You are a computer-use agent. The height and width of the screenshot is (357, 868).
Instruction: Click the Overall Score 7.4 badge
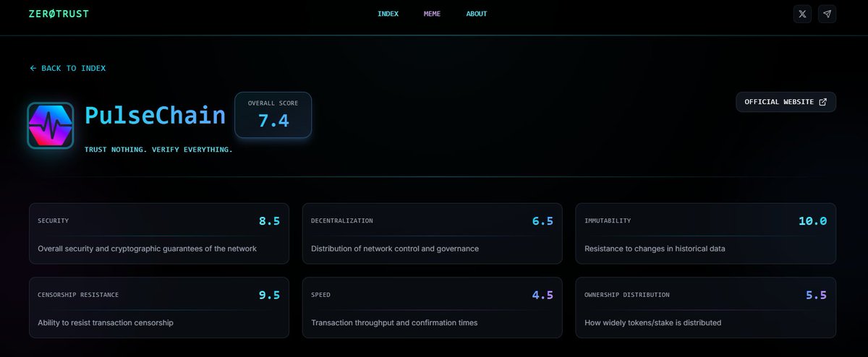273,115
